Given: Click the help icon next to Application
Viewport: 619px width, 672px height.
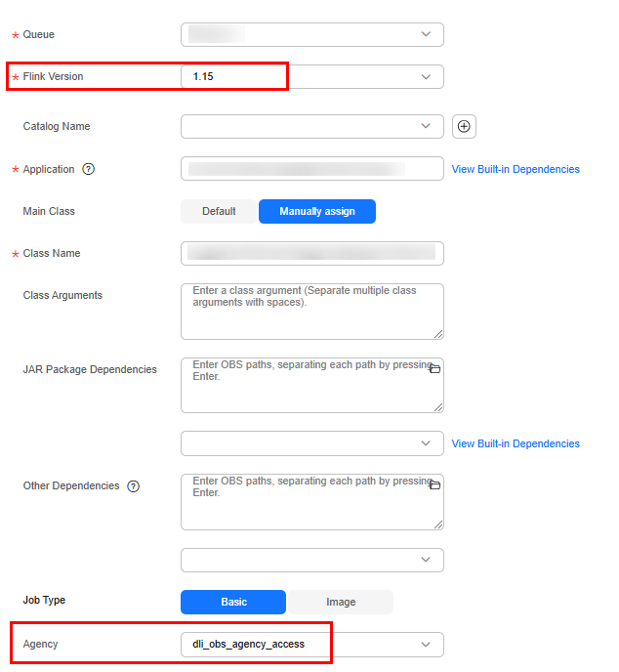Looking at the screenshot, I should 89,169.
